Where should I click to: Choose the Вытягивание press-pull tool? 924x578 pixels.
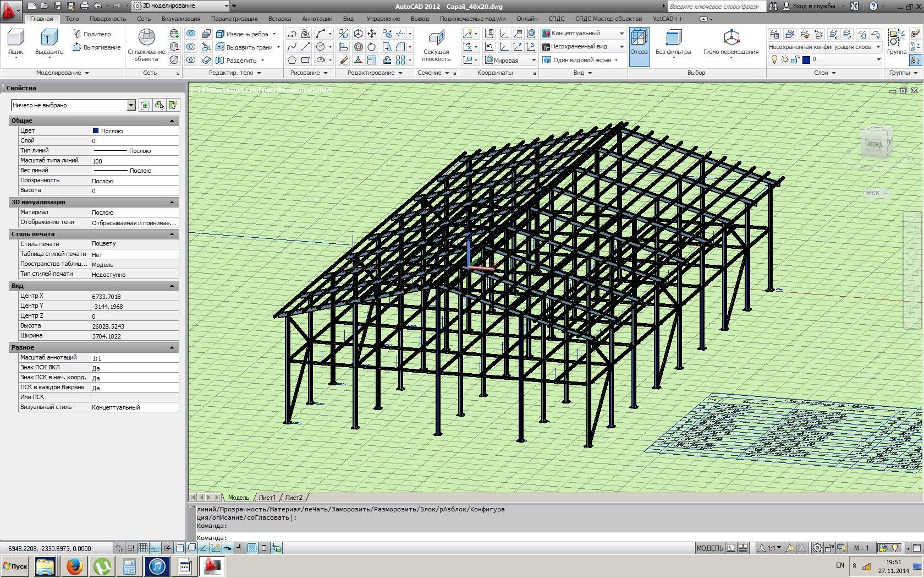(x=96, y=47)
